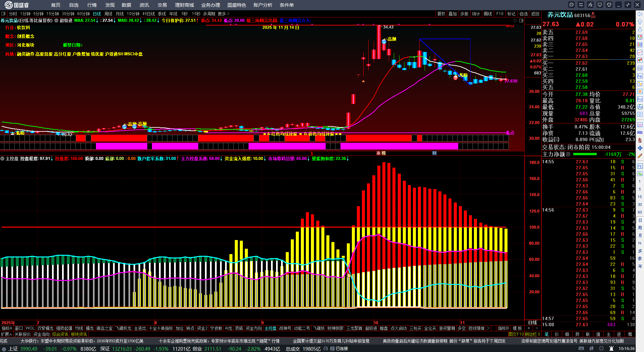Click the 返回 back button
The image size is (644, 352).
click(x=535, y=14)
